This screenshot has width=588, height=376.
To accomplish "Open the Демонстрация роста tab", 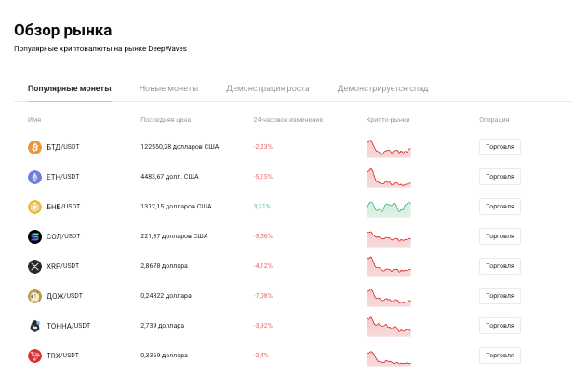I will click(268, 88).
